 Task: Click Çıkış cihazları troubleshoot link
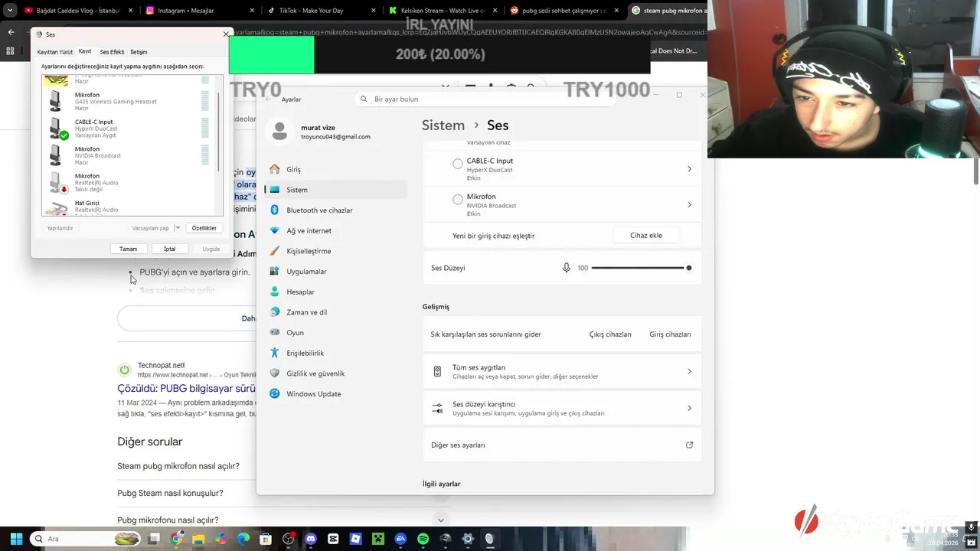point(610,334)
